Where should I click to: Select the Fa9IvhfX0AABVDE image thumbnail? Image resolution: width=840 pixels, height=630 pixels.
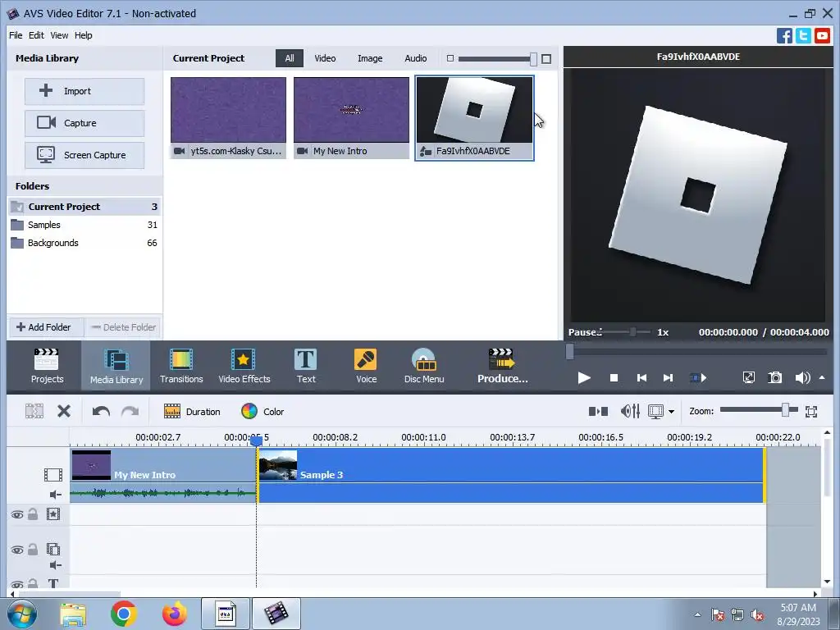point(475,118)
